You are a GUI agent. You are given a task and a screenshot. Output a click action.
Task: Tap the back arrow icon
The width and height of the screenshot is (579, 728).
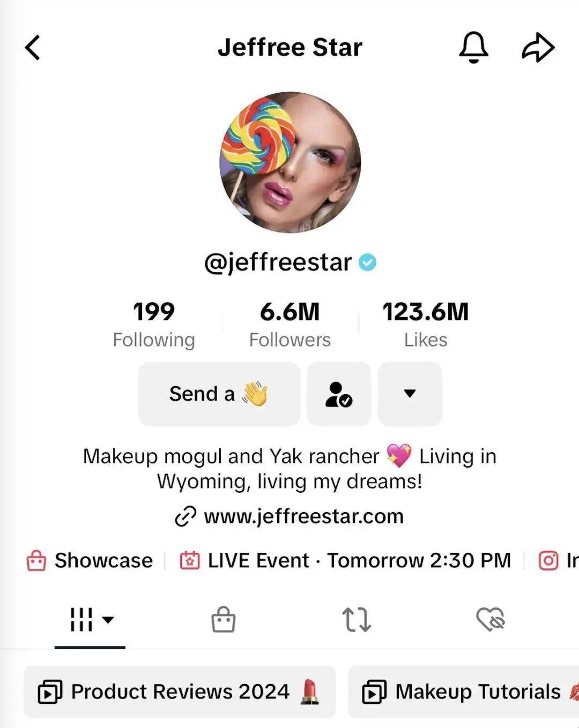(33, 48)
